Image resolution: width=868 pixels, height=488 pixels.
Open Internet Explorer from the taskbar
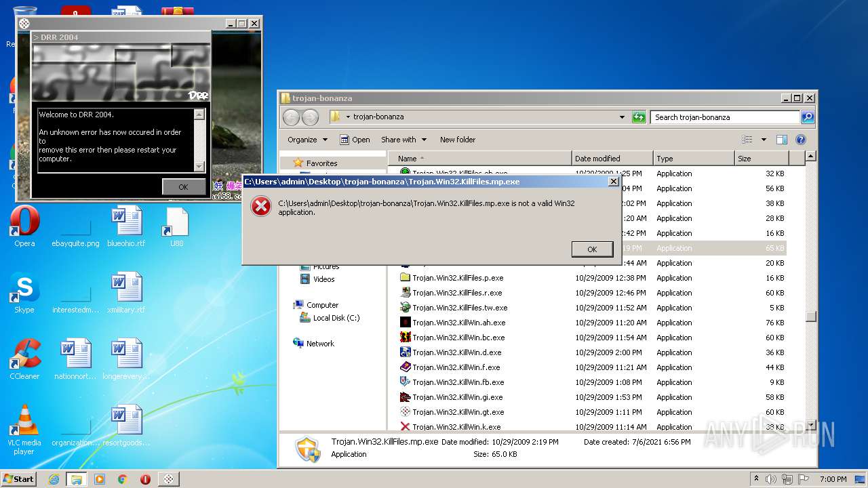pyautogui.click(x=54, y=479)
